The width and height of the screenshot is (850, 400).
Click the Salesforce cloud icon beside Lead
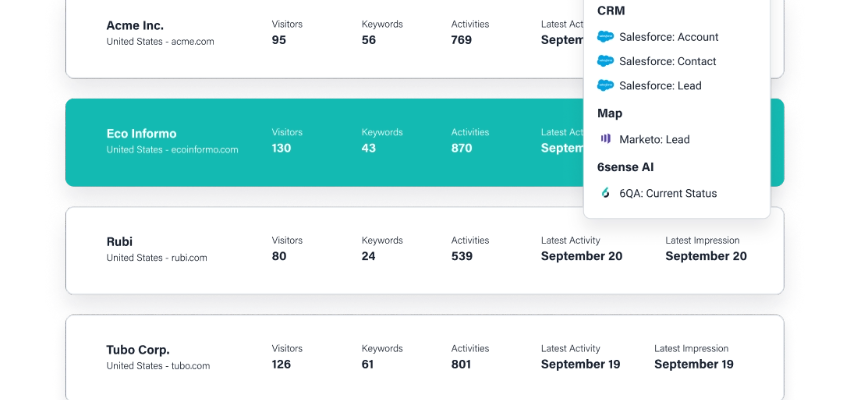pos(605,86)
